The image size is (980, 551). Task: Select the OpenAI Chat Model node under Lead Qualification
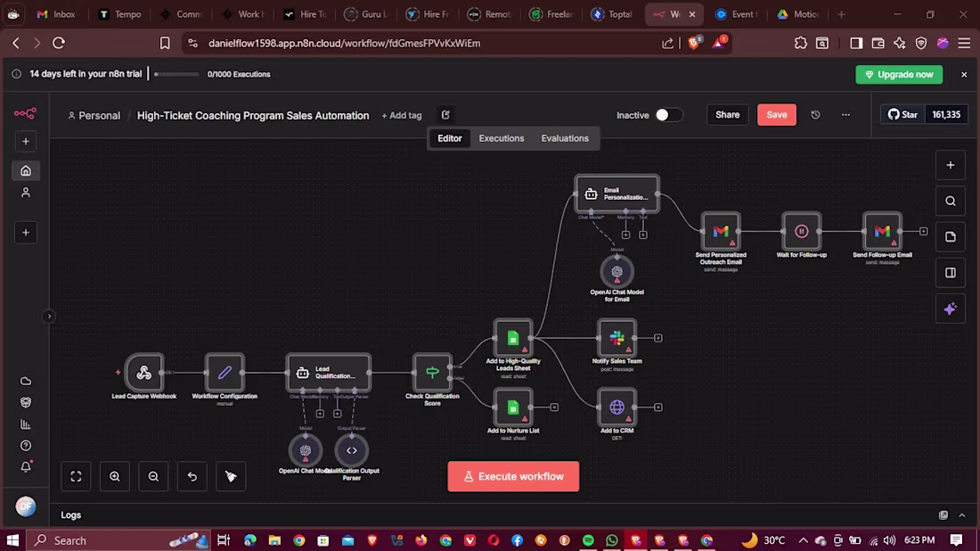coord(306,450)
